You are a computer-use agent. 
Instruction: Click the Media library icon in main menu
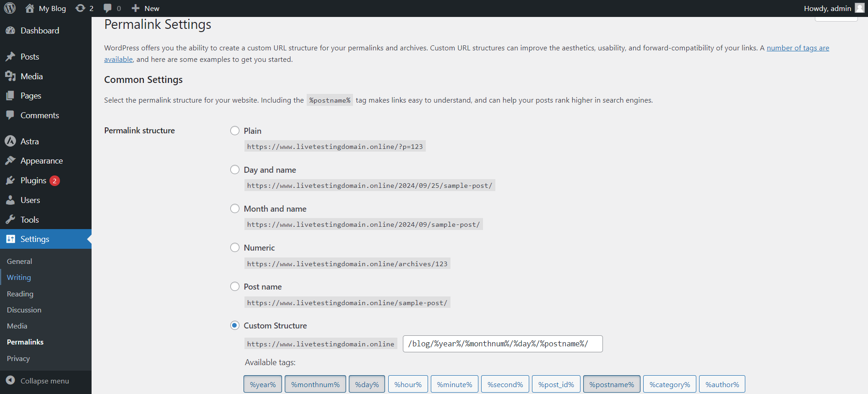point(11,77)
